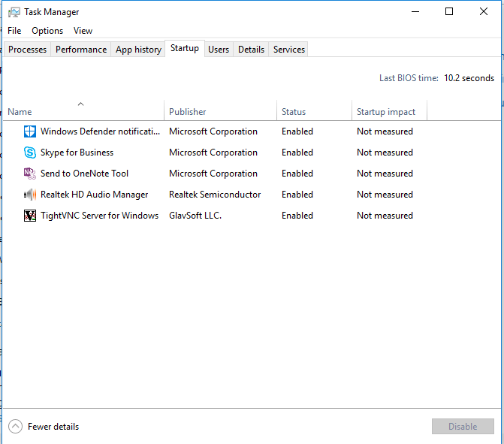Select the Realtek HD Audio Manager entry

tap(94, 195)
